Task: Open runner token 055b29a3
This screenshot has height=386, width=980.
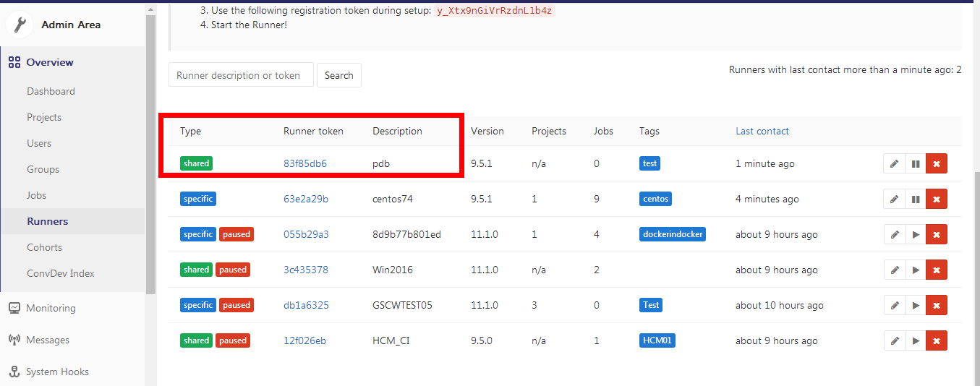Action: 306,234
